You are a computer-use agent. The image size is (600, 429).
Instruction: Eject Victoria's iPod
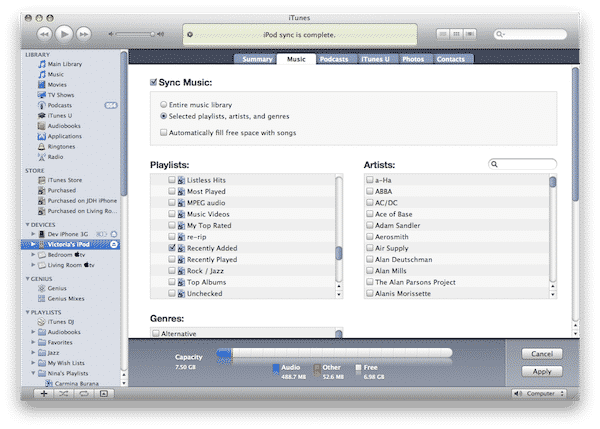click(x=114, y=244)
